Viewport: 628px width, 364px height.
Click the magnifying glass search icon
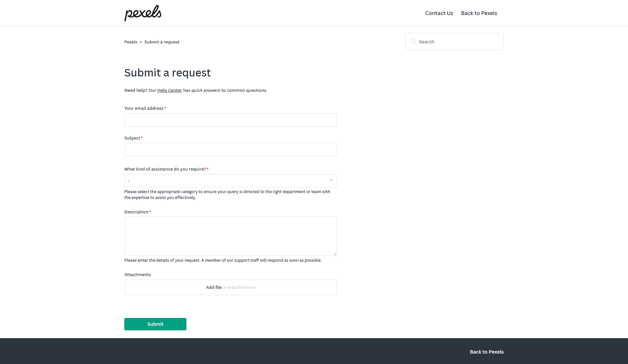tap(413, 41)
